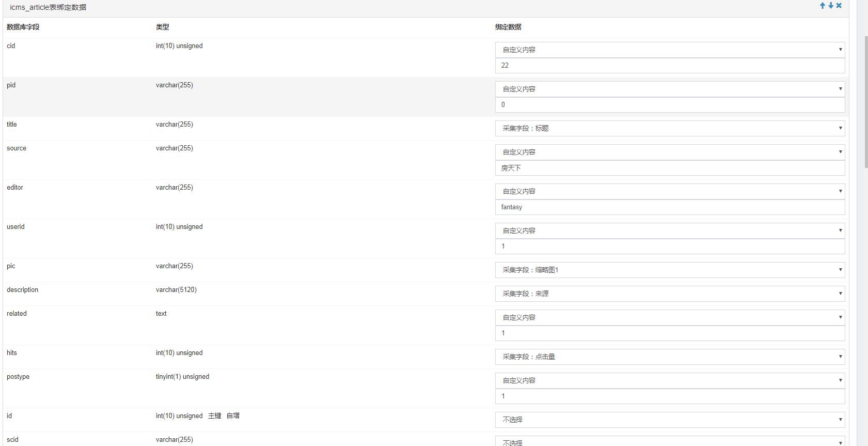Click the 主键 label in id row
The image size is (868, 446).
click(215, 416)
